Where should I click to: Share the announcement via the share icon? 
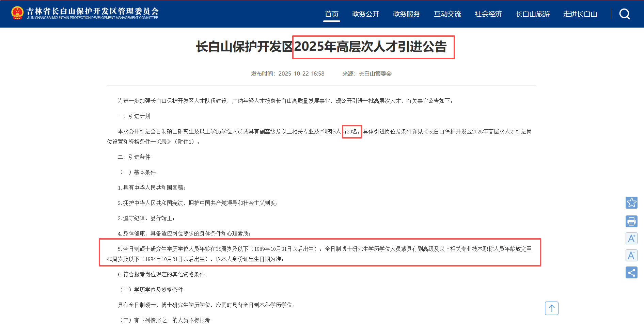(x=631, y=272)
